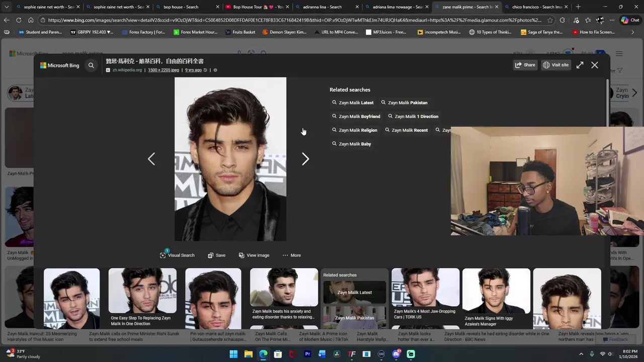Click the main Zayn Malik portrait image

click(230, 159)
